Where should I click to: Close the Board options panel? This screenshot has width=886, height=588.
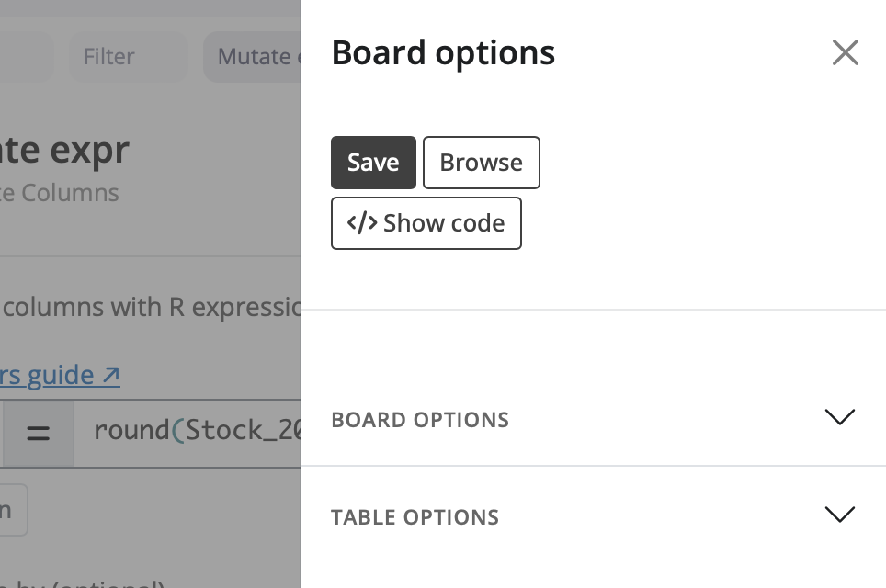[x=845, y=53]
